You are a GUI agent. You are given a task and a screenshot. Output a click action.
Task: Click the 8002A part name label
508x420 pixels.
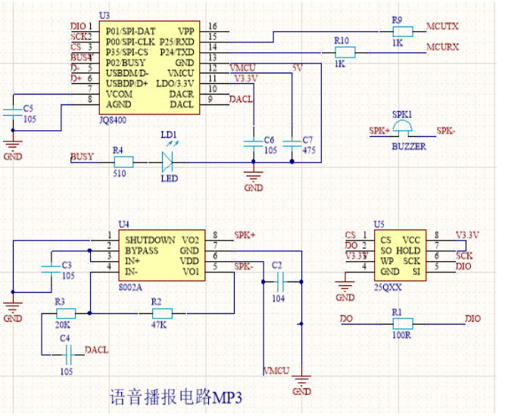tap(130, 288)
